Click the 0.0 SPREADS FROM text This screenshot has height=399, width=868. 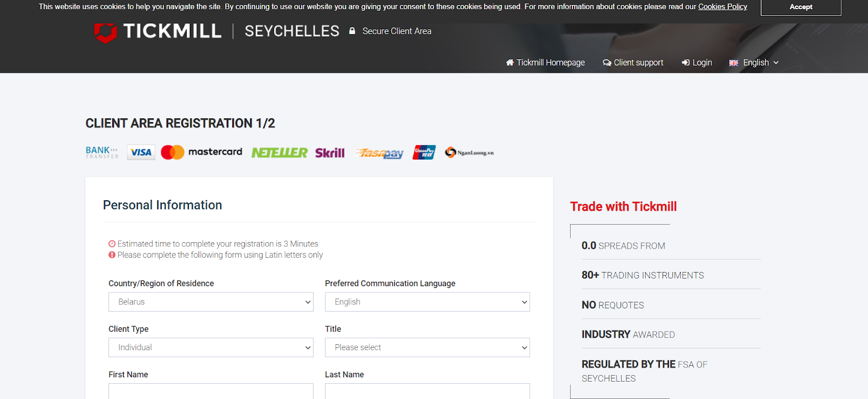click(623, 246)
